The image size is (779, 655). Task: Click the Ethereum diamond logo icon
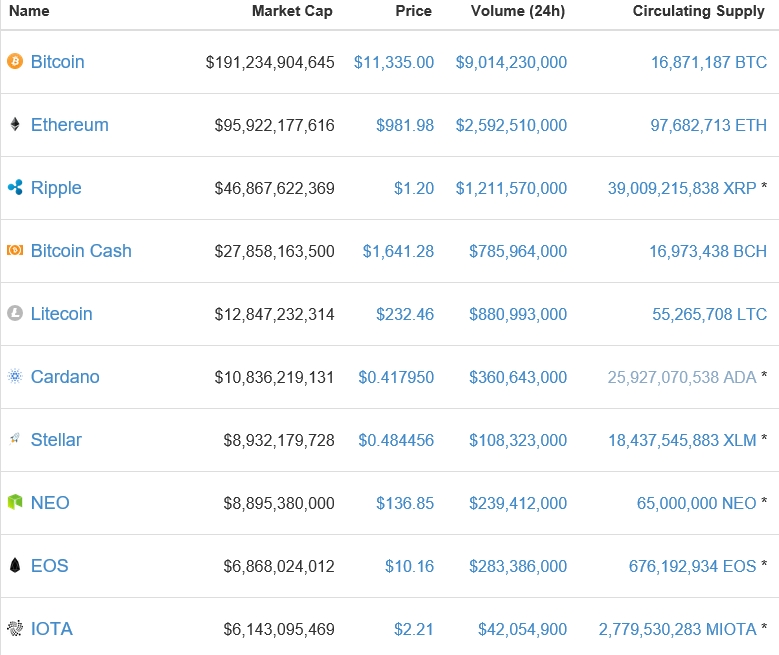[x=15, y=125]
